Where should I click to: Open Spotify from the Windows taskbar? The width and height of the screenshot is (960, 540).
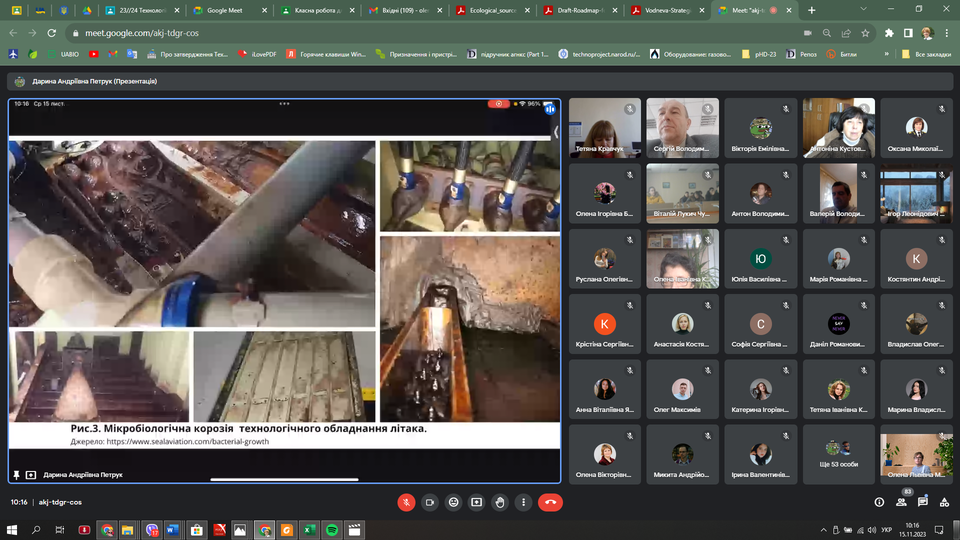coord(332,530)
